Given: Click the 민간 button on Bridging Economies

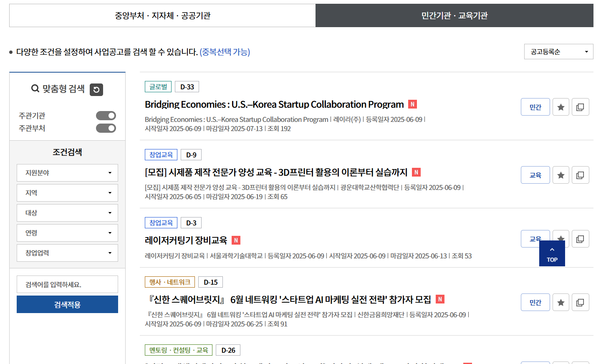Looking at the screenshot, I should [535, 107].
